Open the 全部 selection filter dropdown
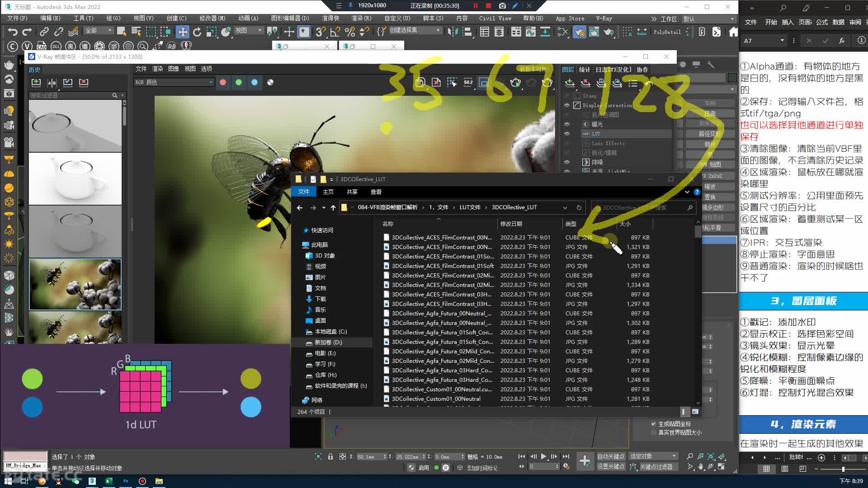 click(99, 30)
